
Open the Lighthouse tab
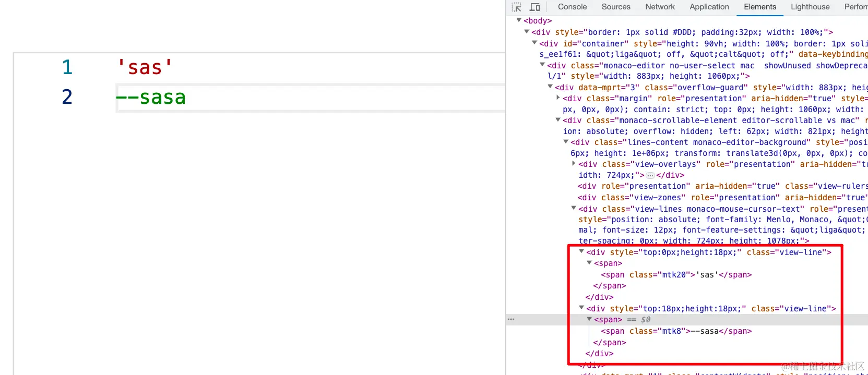(x=810, y=7)
